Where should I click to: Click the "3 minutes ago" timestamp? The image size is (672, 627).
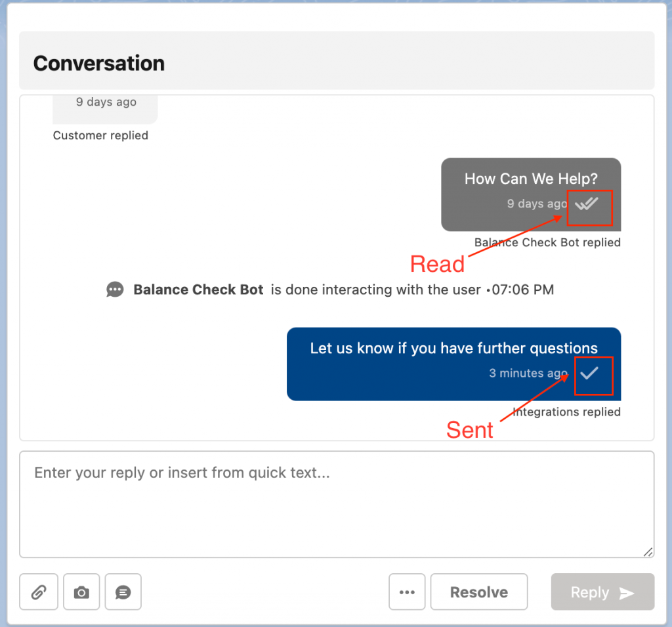[x=528, y=373]
